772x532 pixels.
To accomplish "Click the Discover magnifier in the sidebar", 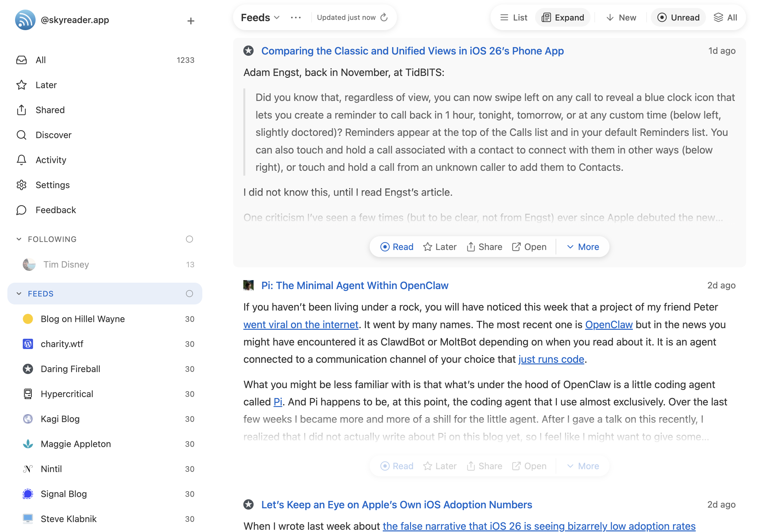I will click(21, 135).
